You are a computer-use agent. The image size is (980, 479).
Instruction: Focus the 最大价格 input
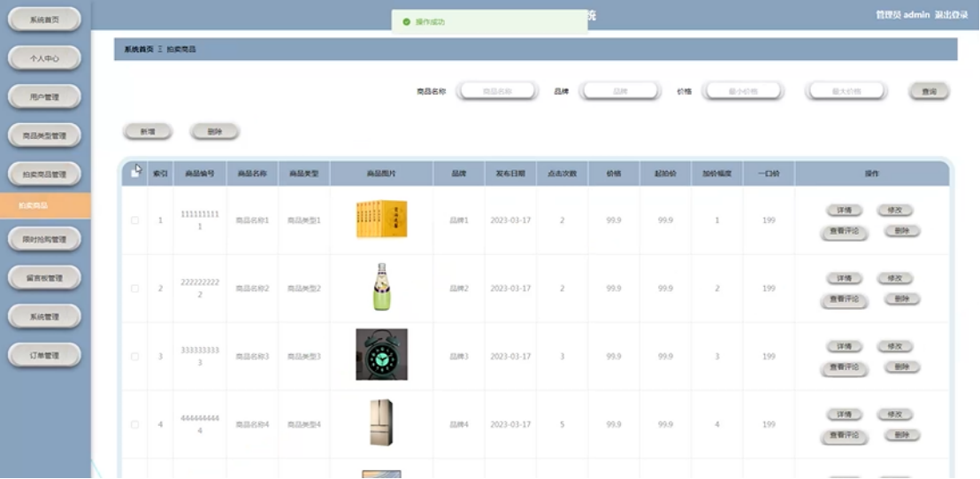[846, 91]
